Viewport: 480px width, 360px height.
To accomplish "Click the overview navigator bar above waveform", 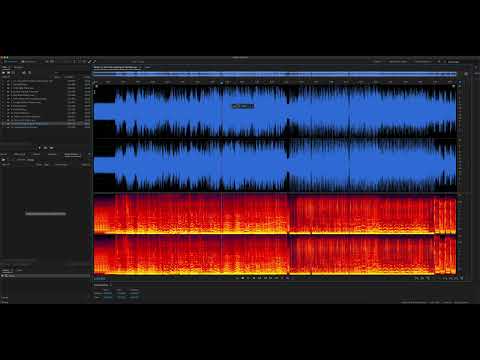I will point(275,74).
